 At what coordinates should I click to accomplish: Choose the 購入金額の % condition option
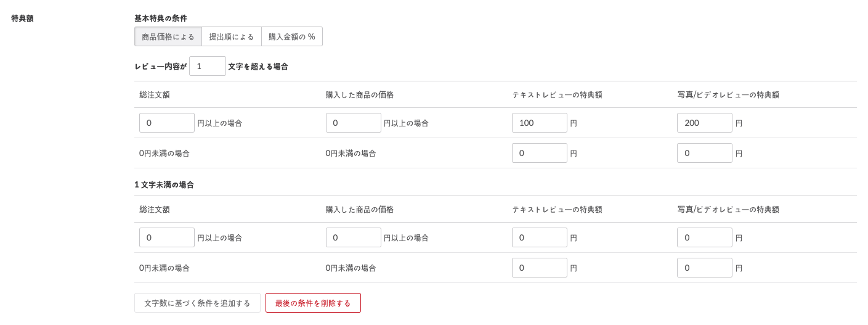pos(292,37)
